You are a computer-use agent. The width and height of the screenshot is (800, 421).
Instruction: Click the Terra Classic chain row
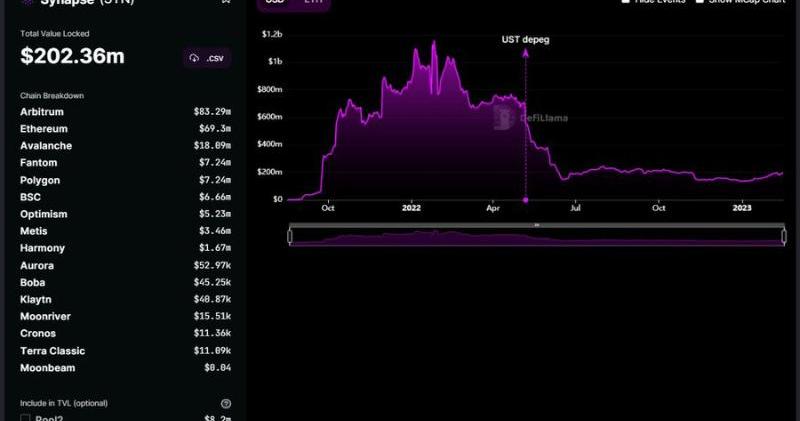point(52,351)
